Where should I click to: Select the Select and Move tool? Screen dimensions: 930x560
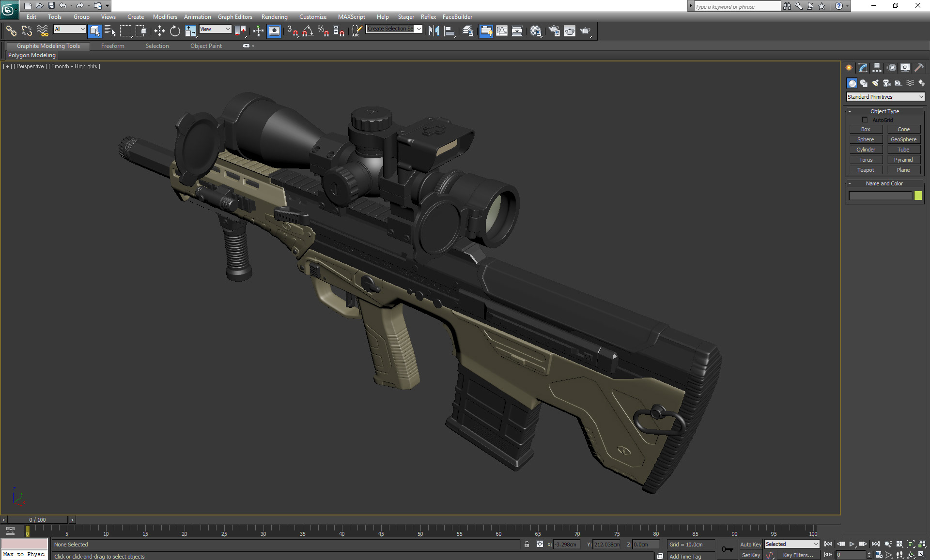[159, 30]
